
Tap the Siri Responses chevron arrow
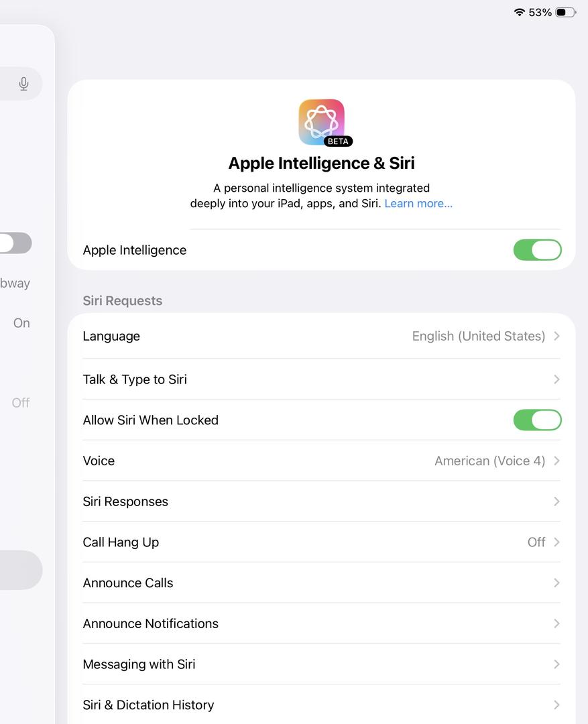[556, 501]
